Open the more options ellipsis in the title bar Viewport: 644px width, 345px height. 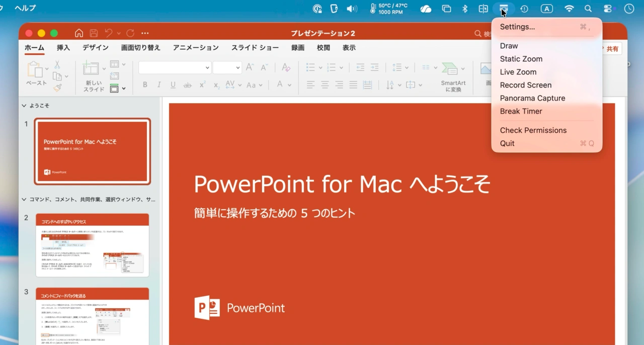pyautogui.click(x=145, y=33)
